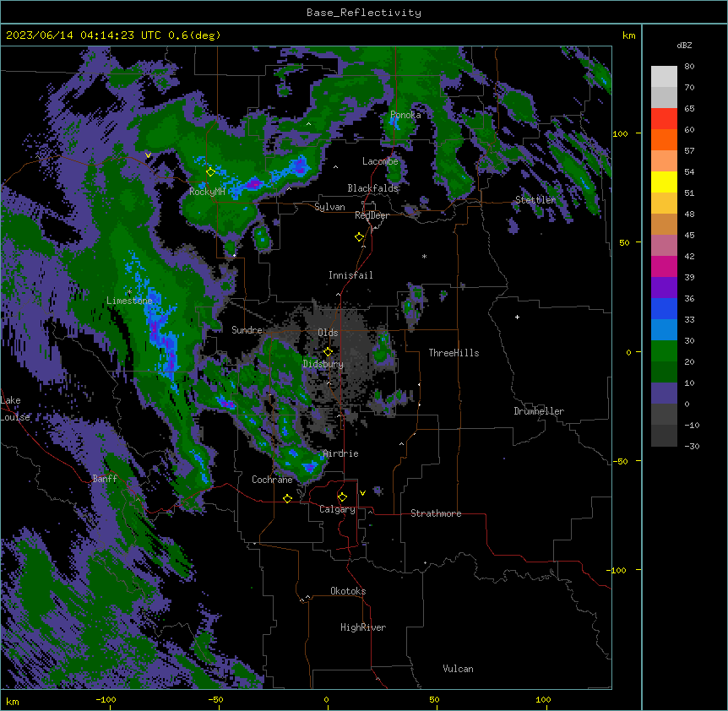
Task: Click the Sundre town label
Action: click(247, 330)
